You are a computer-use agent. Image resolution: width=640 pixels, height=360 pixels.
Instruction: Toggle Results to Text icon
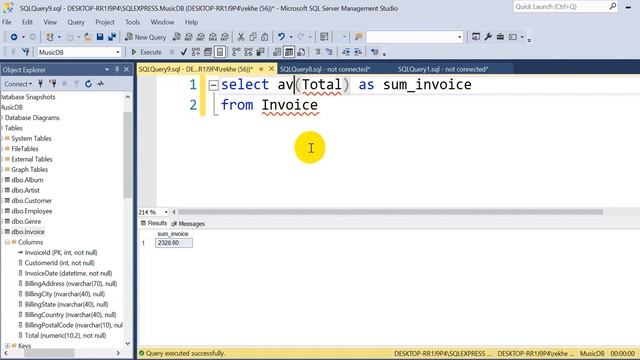277,52
